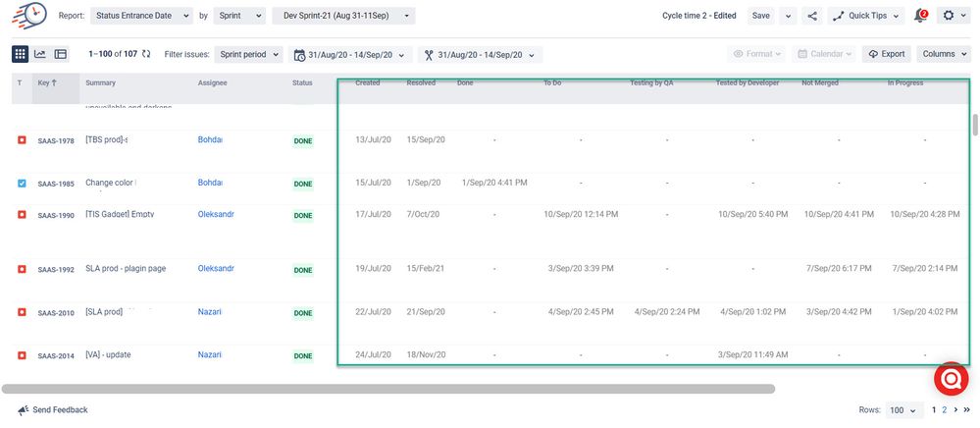Switch to line chart view
This screenshot has height=428, width=980.
(40, 54)
